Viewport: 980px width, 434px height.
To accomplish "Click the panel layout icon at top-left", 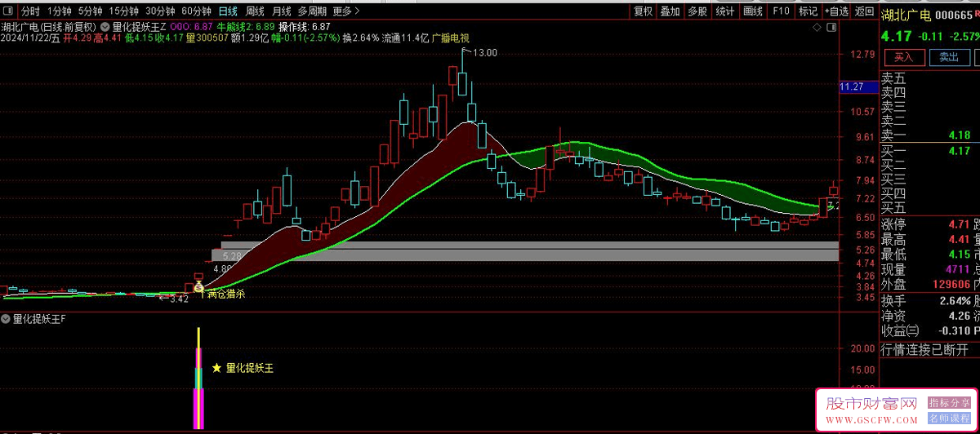I will [x=8, y=11].
